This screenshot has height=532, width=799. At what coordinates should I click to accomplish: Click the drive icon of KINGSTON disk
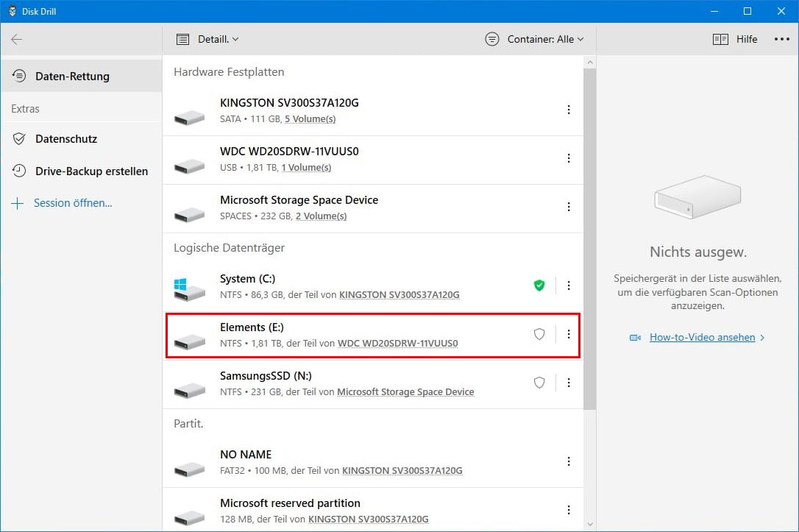click(x=189, y=118)
